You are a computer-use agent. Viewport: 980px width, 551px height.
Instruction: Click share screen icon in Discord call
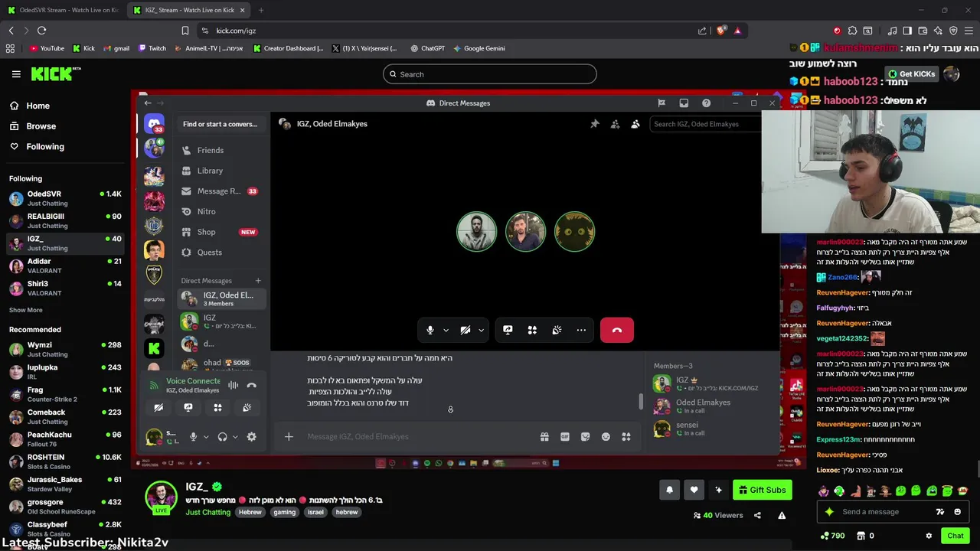pos(508,330)
